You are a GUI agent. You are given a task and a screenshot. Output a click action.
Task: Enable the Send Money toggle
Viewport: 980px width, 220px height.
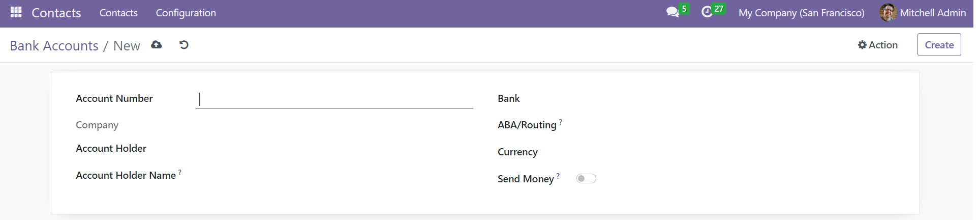coord(586,179)
